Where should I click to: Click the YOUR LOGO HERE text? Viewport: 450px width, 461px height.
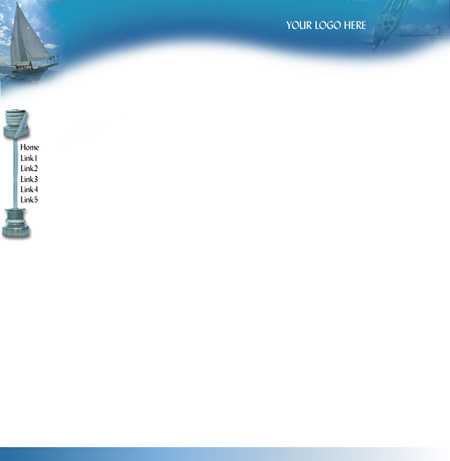tap(326, 25)
